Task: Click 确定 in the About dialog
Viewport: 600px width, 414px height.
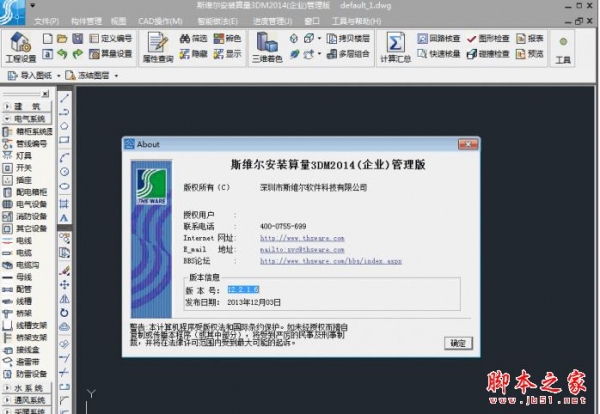Action: point(458,343)
